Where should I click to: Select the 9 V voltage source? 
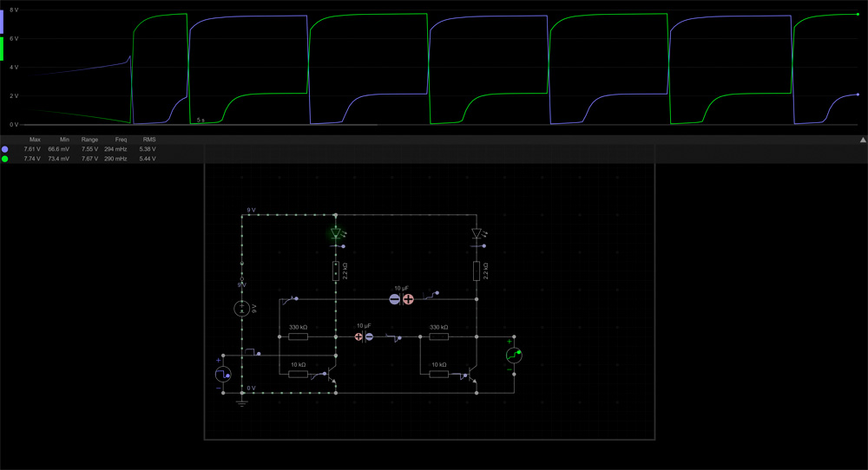click(242, 309)
